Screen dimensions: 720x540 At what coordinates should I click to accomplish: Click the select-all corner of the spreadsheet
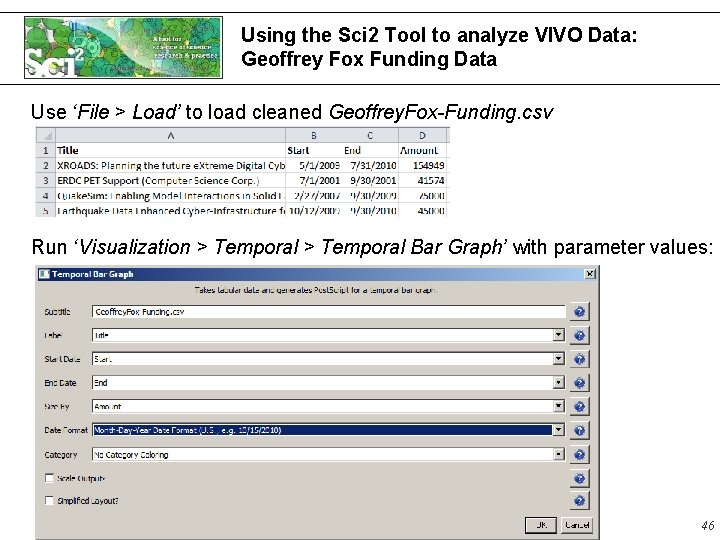pos(46,135)
